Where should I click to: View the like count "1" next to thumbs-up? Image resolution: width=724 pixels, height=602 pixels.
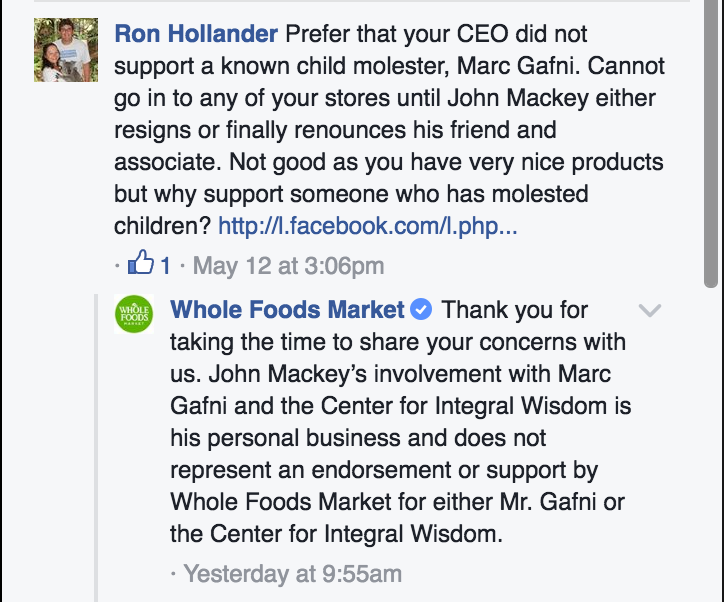166,266
